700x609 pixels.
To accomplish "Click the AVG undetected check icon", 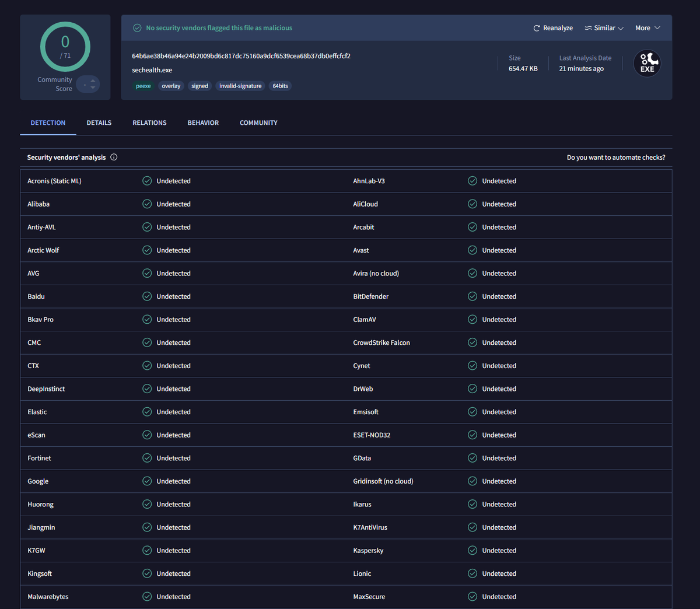I will pos(147,273).
